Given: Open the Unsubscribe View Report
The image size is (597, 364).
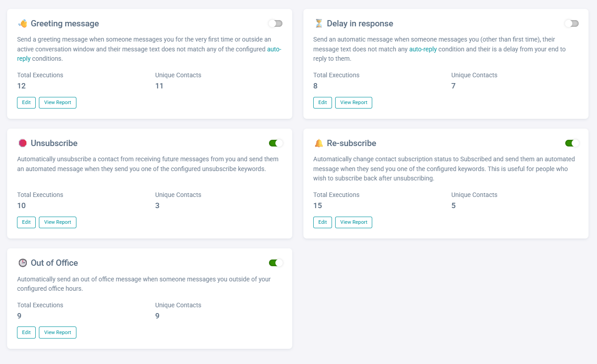Looking at the screenshot, I should 58,222.
